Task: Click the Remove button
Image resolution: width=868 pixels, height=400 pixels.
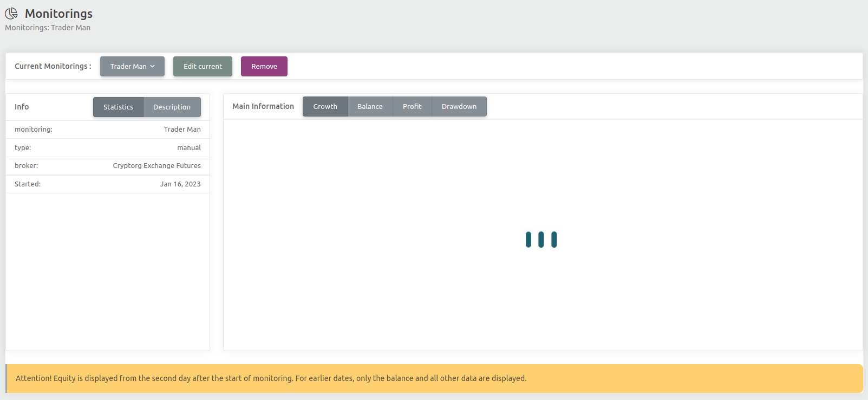Action: pyautogui.click(x=264, y=66)
